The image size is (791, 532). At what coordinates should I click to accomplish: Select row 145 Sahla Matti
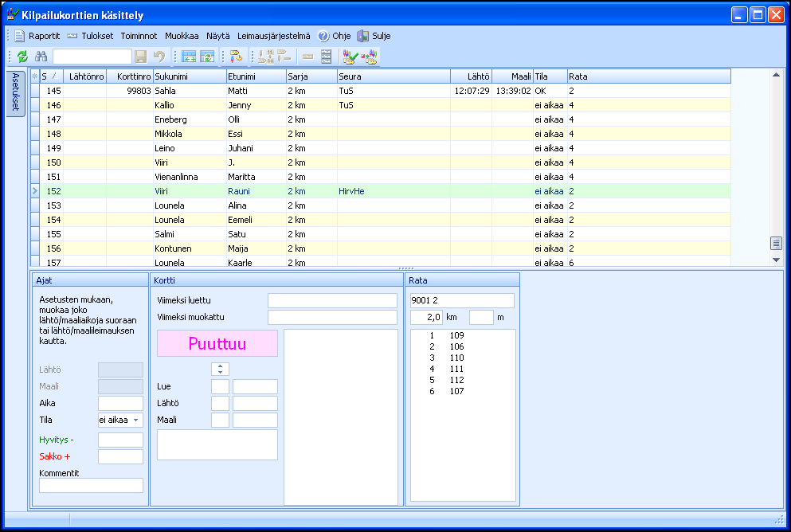[381, 91]
